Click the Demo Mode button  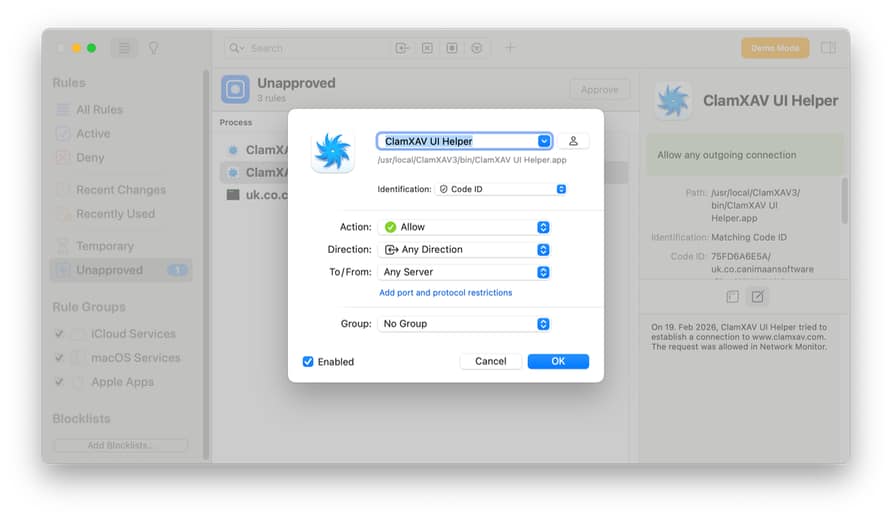(775, 48)
